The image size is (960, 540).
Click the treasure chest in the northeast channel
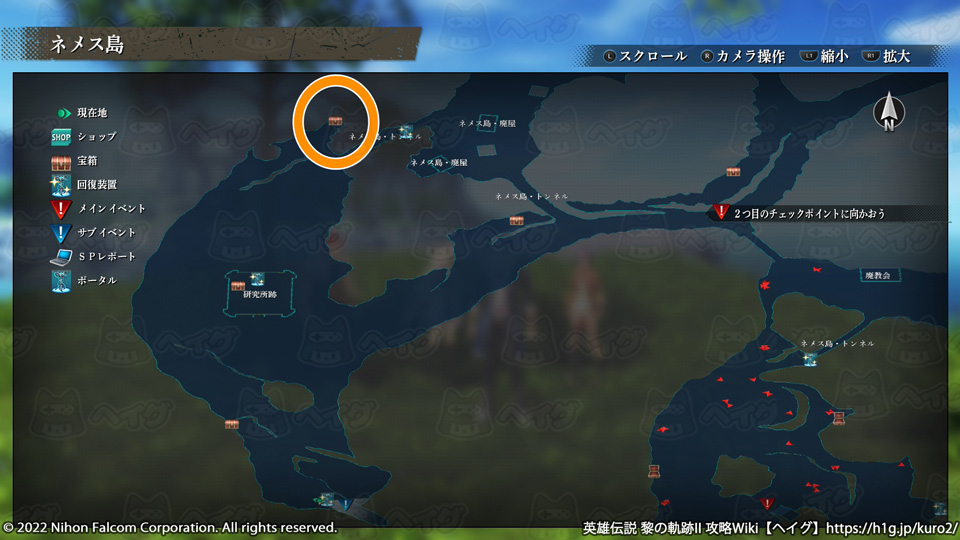733,173
